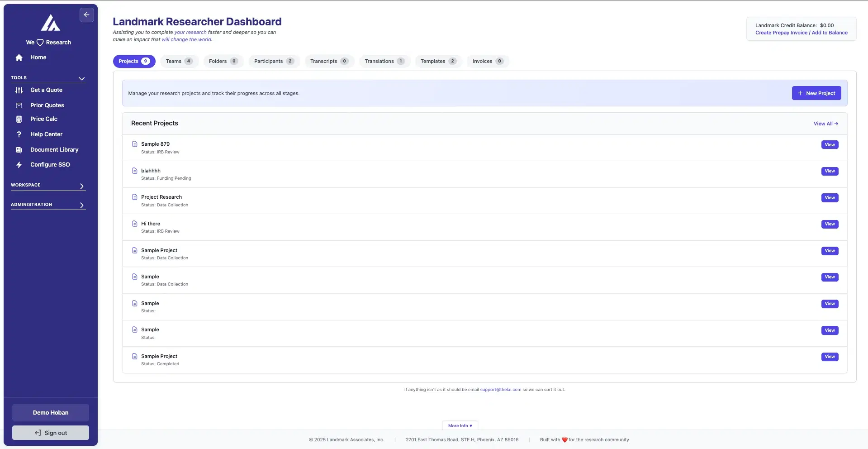This screenshot has height=449, width=868.
Task: Expand the ADMINISTRATION section
Action: 81,205
